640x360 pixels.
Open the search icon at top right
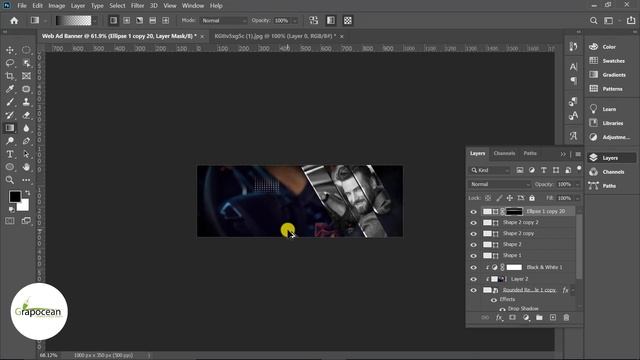coord(593,20)
